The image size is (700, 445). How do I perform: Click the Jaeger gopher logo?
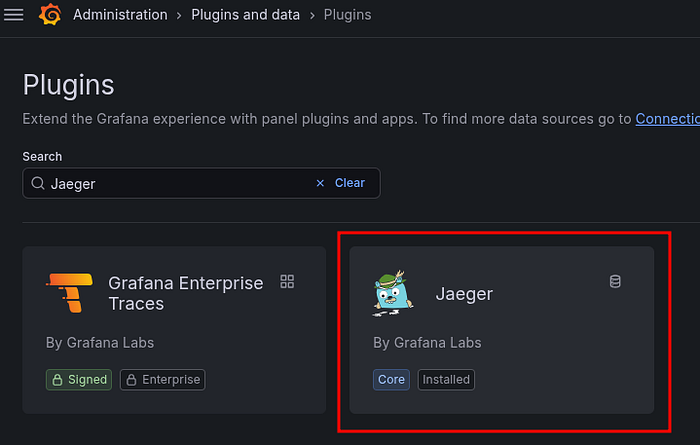393,293
